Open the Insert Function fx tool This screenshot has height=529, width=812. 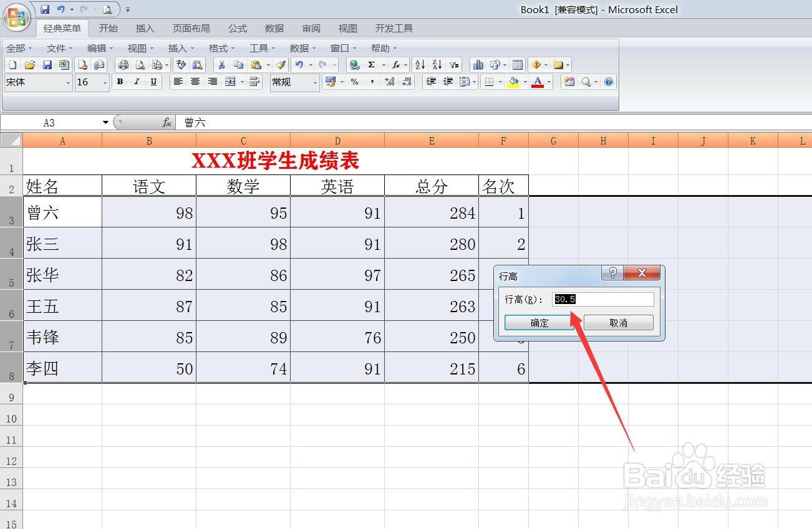395,64
